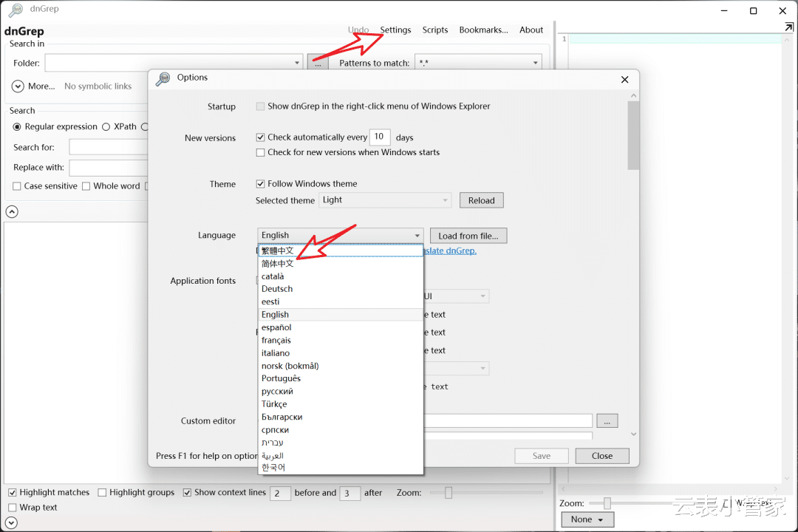Click the Save button in Options
The height and width of the screenshot is (532, 798).
pyautogui.click(x=542, y=456)
